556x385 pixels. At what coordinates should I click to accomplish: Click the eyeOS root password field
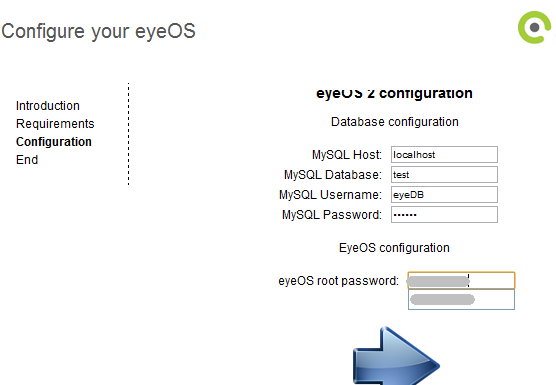coord(461,280)
